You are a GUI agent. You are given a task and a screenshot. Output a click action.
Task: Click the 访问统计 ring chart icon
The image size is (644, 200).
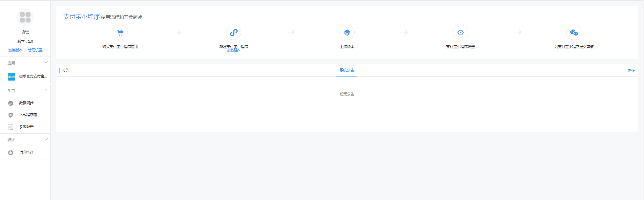tap(11, 153)
